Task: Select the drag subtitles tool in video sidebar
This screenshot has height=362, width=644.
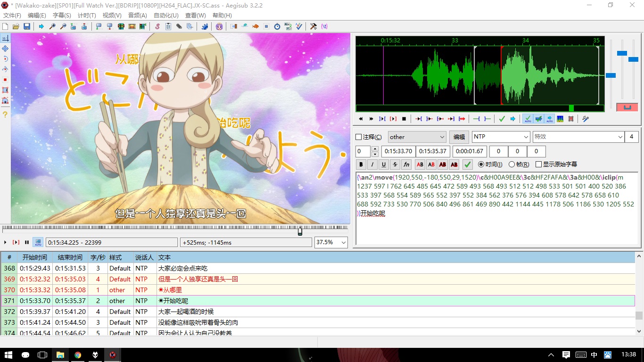Action: (x=5, y=49)
